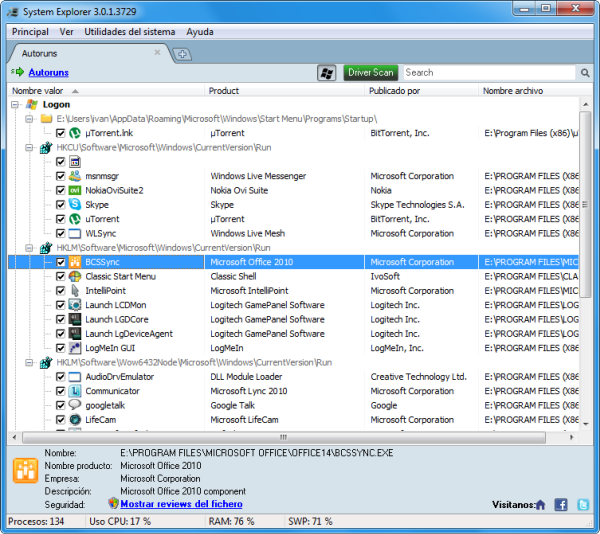Uncheck the BCSSync checkbox
Viewport: 600px width, 534px height.
point(60,262)
